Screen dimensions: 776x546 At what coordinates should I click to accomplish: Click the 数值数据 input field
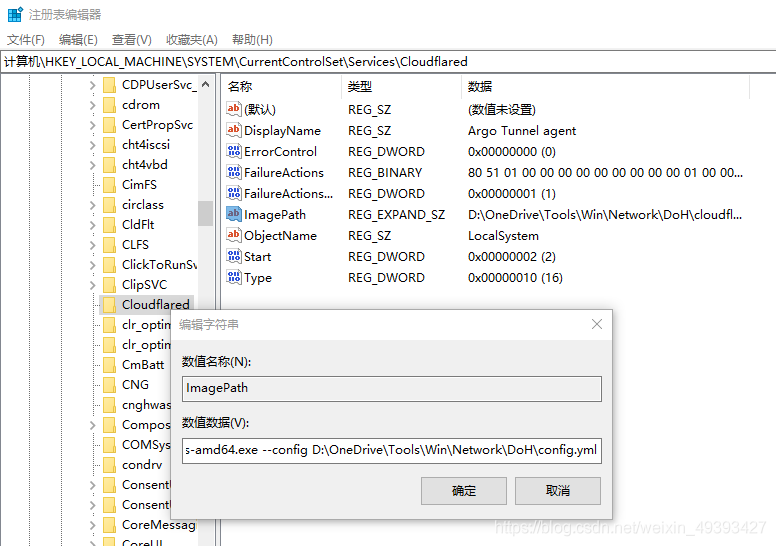392,450
